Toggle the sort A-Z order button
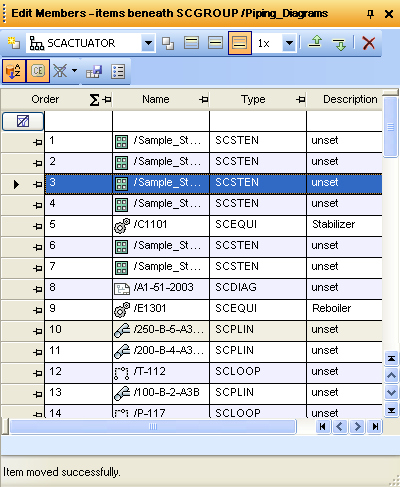This screenshot has height=487, width=400. point(14,71)
